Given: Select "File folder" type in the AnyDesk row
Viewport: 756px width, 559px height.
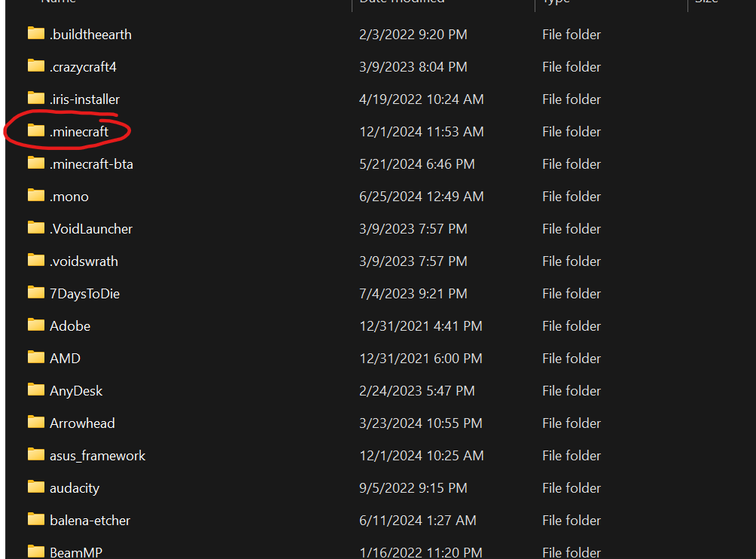Looking at the screenshot, I should (572, 391).
